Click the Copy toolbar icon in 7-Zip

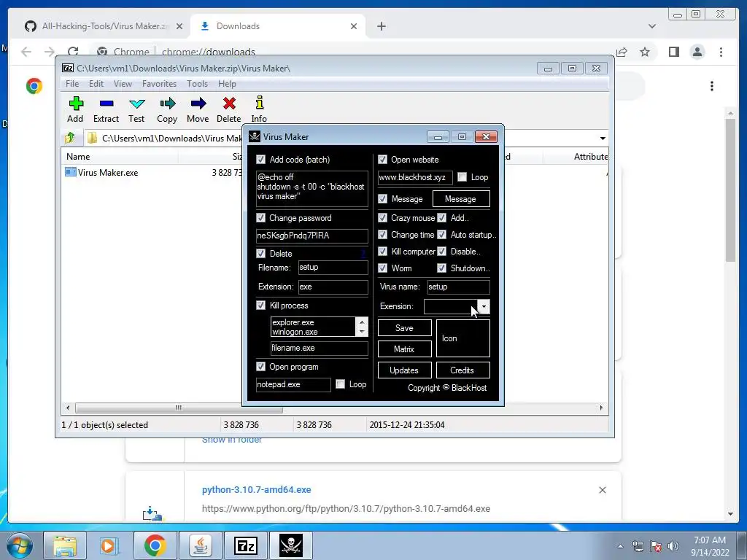click(167, 104)
